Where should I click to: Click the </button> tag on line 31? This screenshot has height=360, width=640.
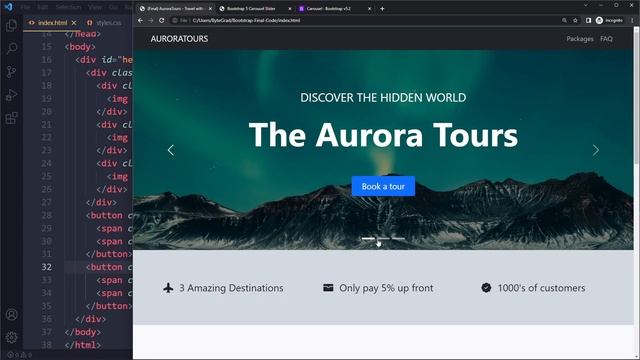pyautogui.click(x=109, y=254)
